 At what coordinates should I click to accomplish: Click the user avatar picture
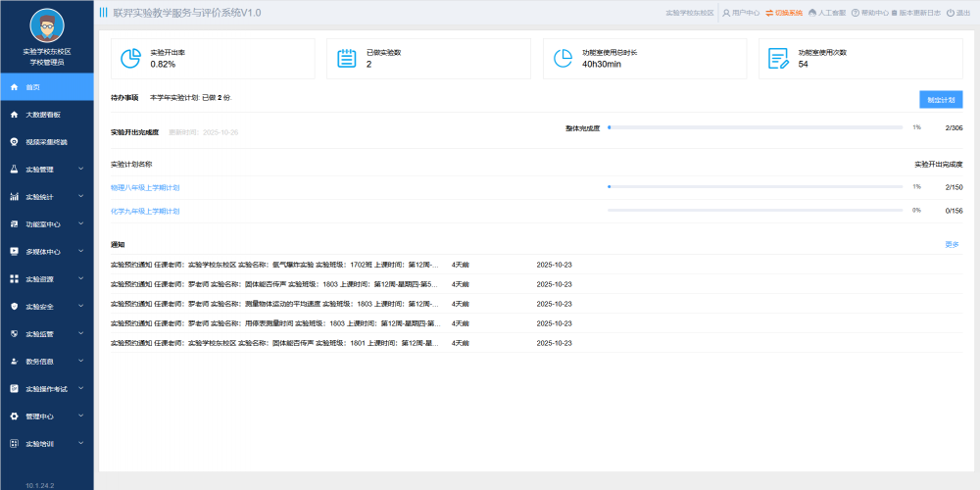[46, 25]
